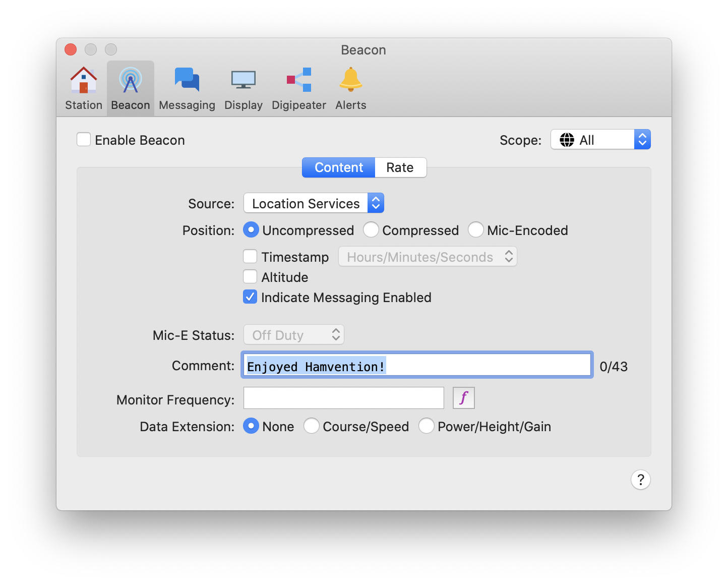This screenshot has height=585, width=728.
Task: Click the Data Extension label
Action: pos(187,427)
